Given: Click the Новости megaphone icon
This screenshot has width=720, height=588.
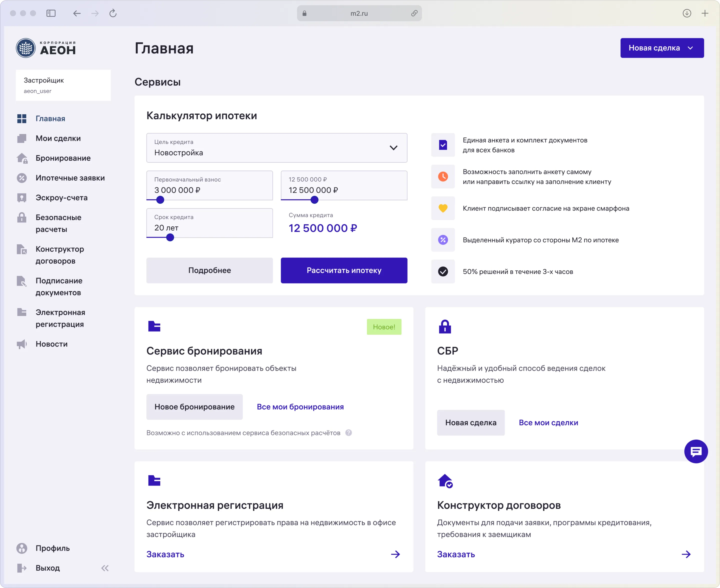Looking at the screenshot, I should 22,344.
